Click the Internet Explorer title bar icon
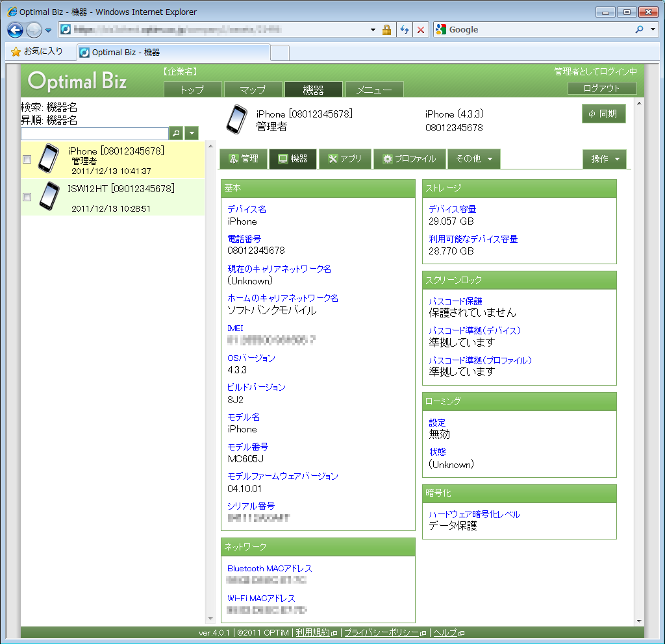Viewport: 665px width, 644px height. [x=12, y=12]
